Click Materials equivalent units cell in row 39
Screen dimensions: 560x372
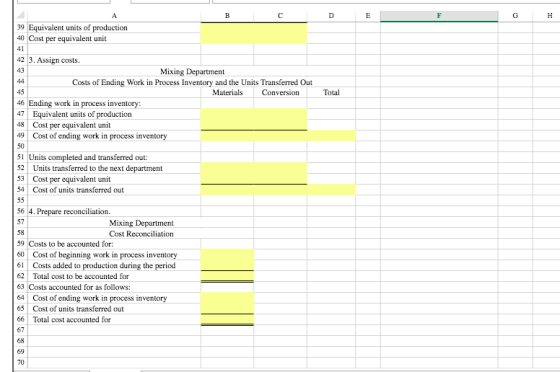227,27
